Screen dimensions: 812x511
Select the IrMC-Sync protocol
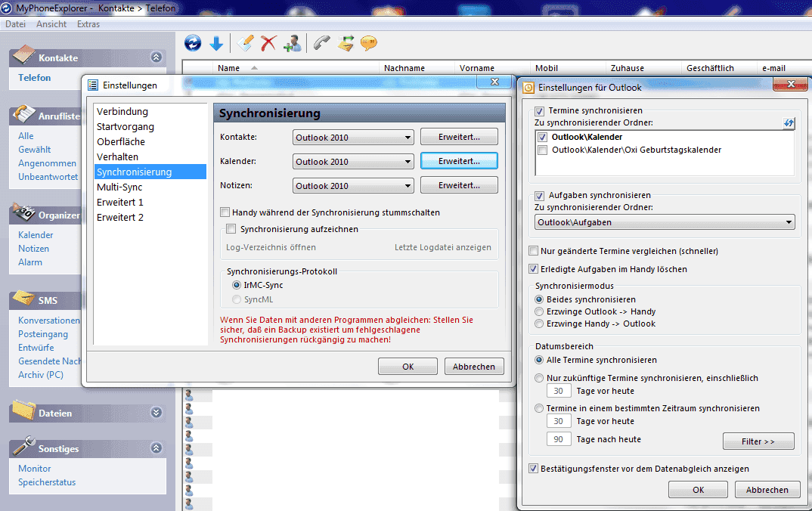(x=237, y=285)
